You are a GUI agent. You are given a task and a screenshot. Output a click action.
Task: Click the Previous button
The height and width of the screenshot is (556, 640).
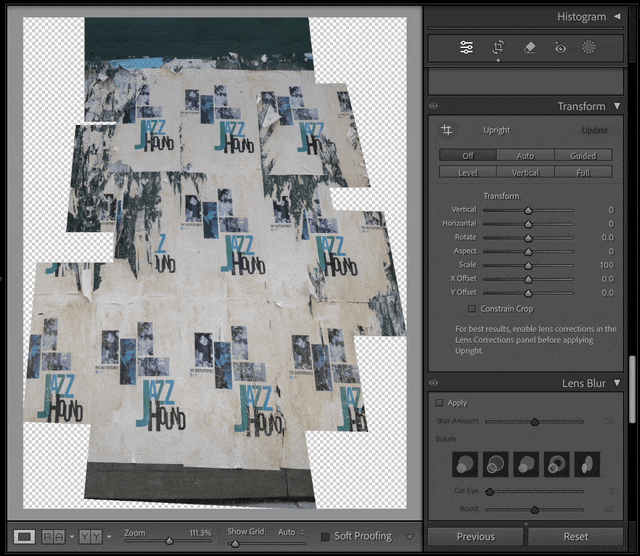click(476, 536)
